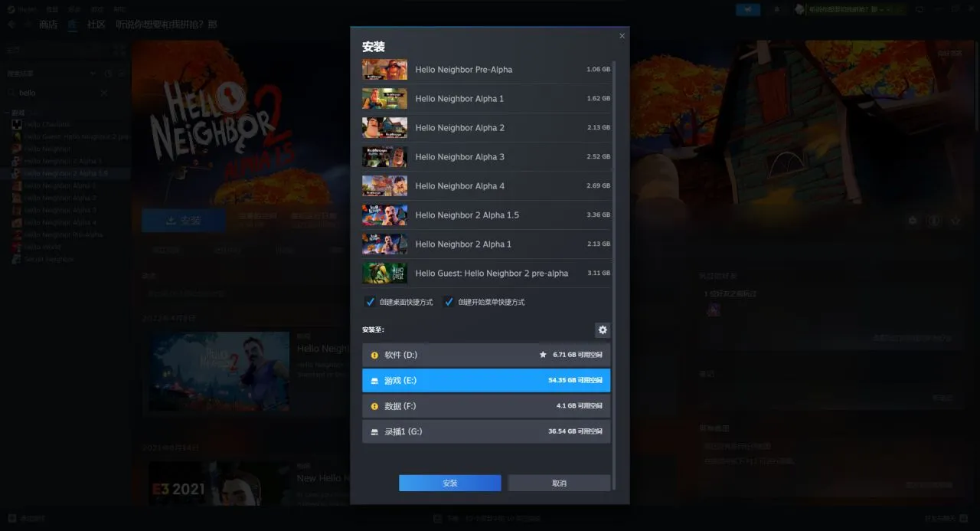Click game page favorite star icon

pos(955,220)
